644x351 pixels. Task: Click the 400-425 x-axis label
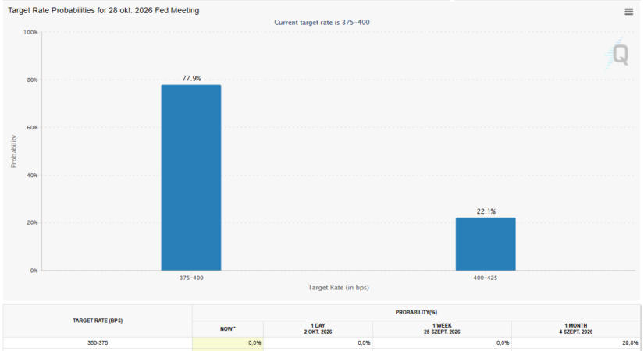pos(485,278)
